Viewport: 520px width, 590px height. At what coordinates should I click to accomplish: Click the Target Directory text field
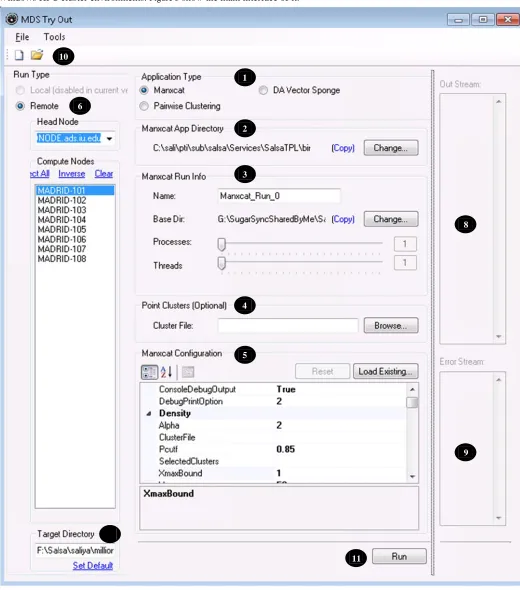pyautogui.click(x=75, y=551)
